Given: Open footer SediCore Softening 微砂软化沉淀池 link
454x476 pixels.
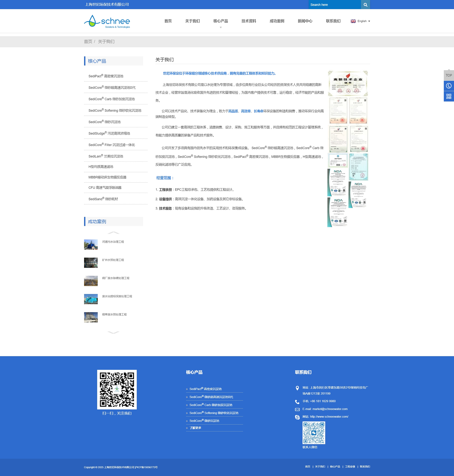Looking at the screenshot, I should point(214,413).
